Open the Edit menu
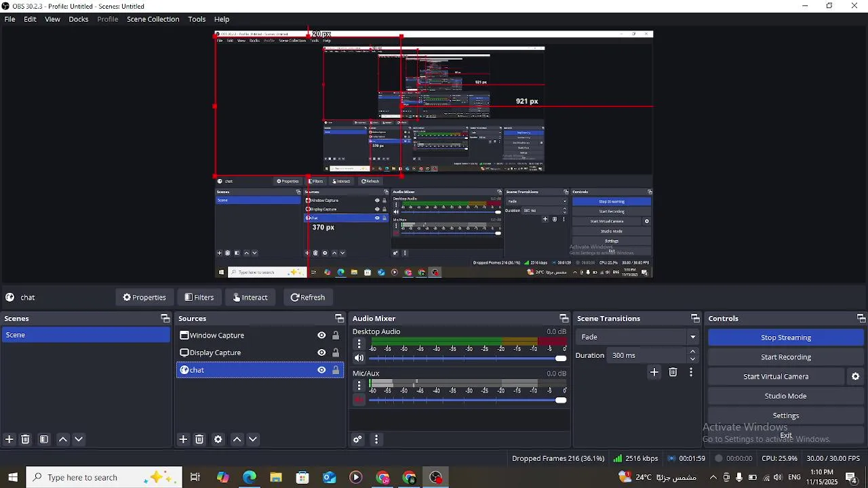 click(30, 19)
